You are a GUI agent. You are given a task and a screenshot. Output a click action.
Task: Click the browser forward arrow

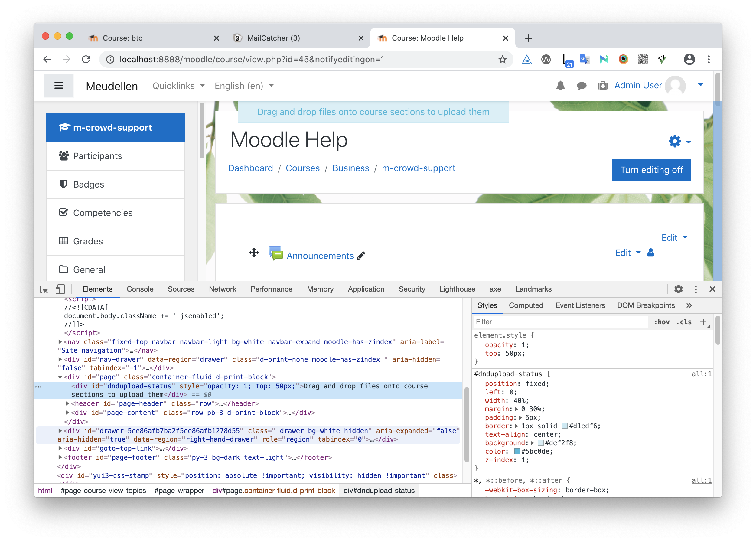67,59
